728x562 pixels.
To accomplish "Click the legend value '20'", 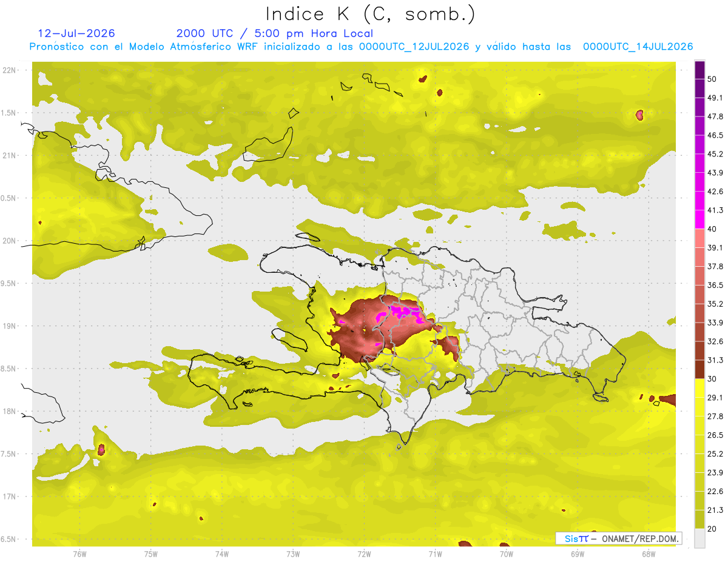I will tap(712, 529).
